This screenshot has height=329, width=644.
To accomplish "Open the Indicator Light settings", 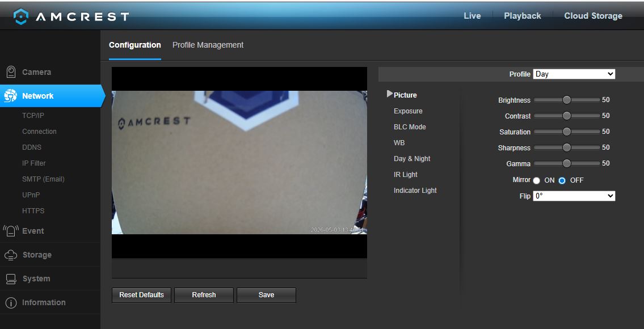I will [x=415, y=191].
